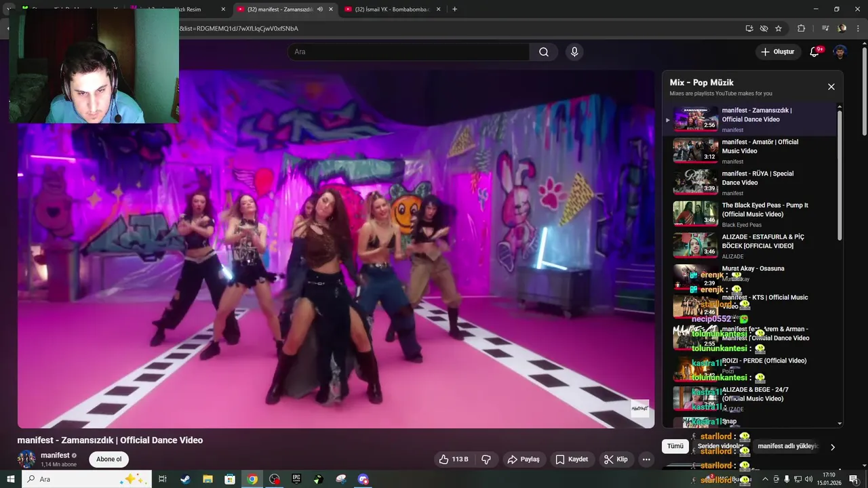Screen dimensions: 868x488
Task: Focus the YouTube Ara search field
Action: [408, 52]
